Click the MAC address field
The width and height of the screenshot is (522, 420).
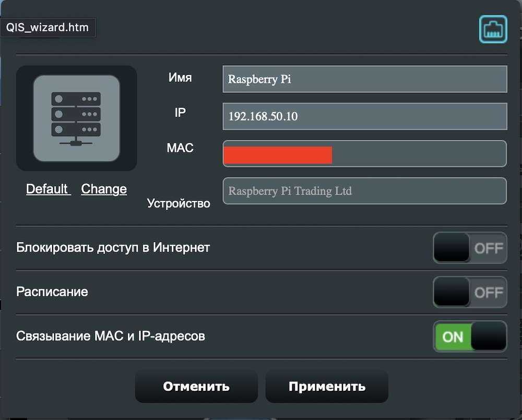click(365, 153)
